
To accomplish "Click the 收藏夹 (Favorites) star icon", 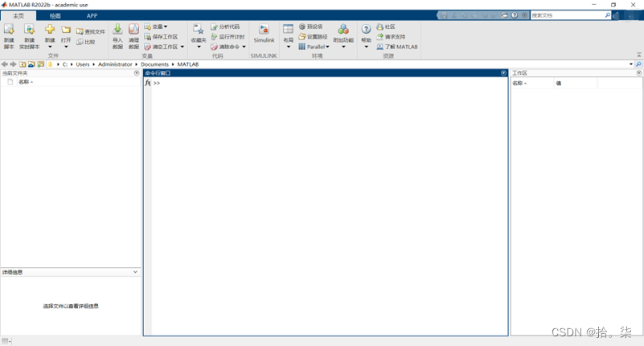I will click(199, 29).
